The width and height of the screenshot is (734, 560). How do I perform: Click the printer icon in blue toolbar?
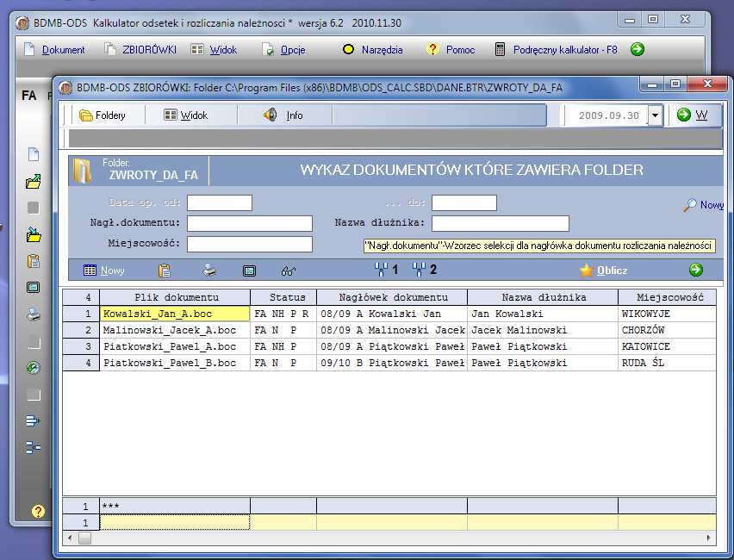[x=209, y=271]
